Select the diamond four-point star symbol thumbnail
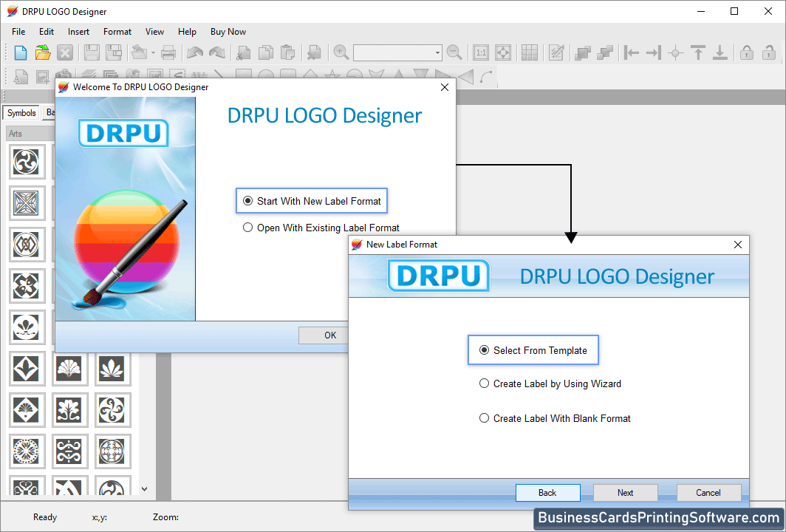Image resolution: width=786 pixels, height=532 pixels. pos(26,369)
